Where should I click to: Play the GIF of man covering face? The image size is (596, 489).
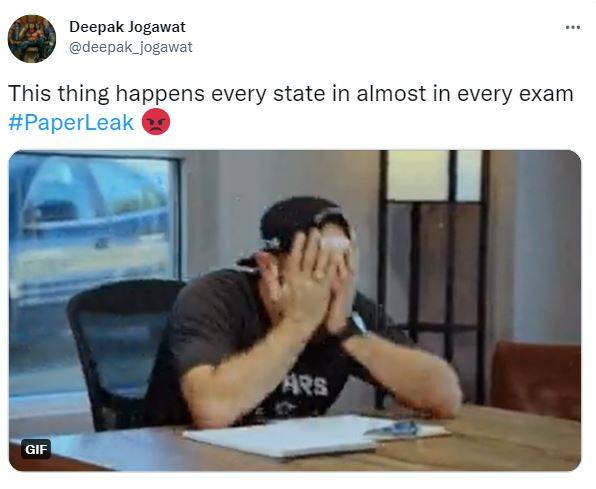295,310
